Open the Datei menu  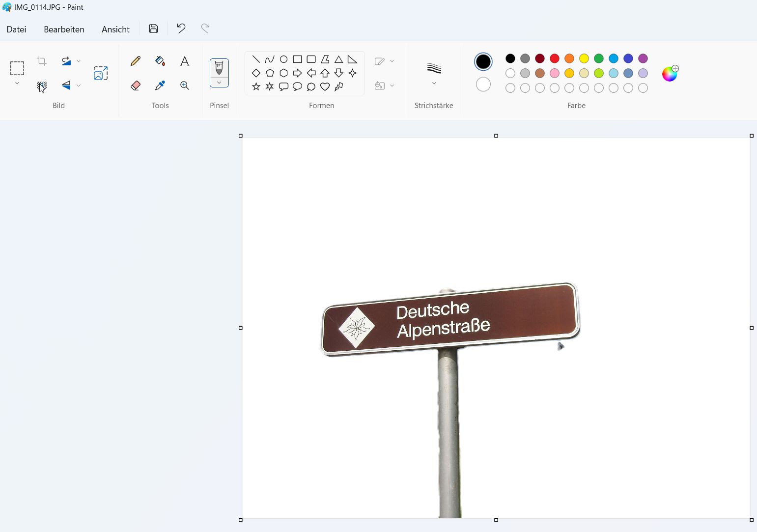[x=16, y=29]
